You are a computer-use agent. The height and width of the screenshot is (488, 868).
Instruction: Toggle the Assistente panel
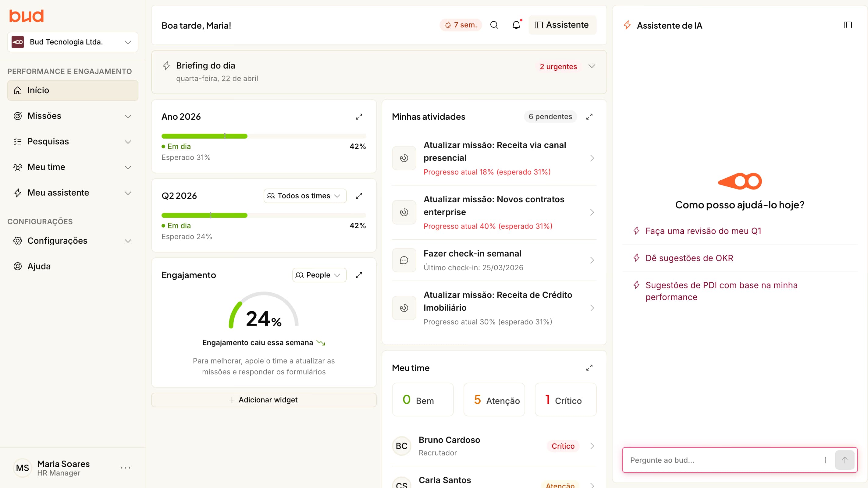[562, 25]
